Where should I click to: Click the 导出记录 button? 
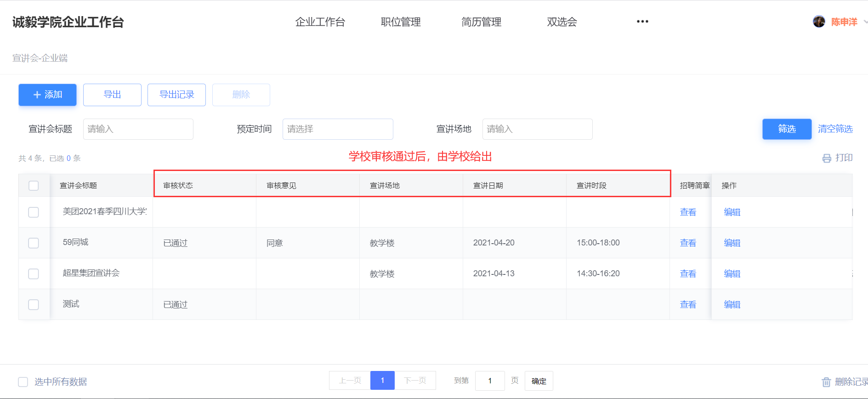176,95
